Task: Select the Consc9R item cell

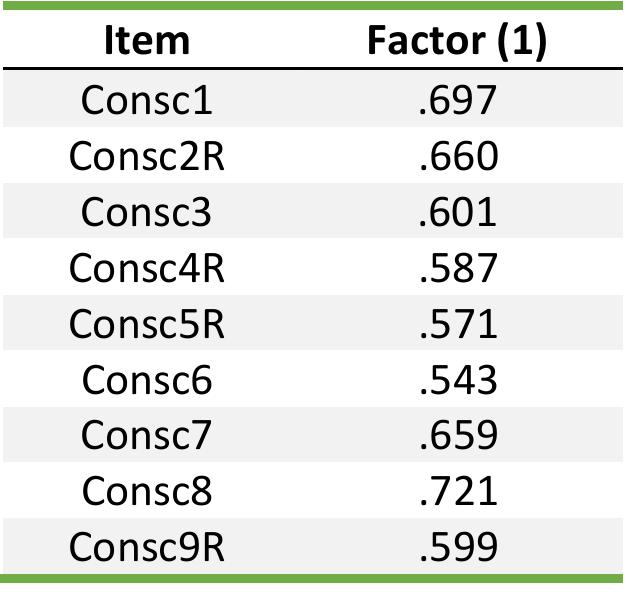Action: click(147, 547)
